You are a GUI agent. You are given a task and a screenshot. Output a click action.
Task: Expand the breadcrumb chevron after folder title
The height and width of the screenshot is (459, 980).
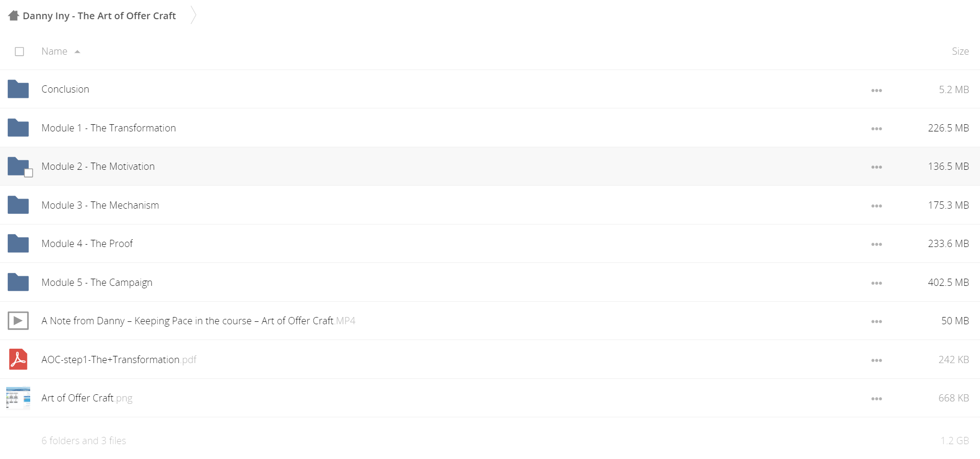point(193,15)
